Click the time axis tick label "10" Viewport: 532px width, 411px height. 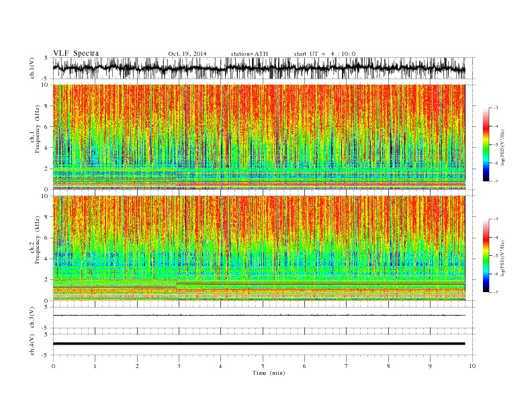click(x=472, y=366)
